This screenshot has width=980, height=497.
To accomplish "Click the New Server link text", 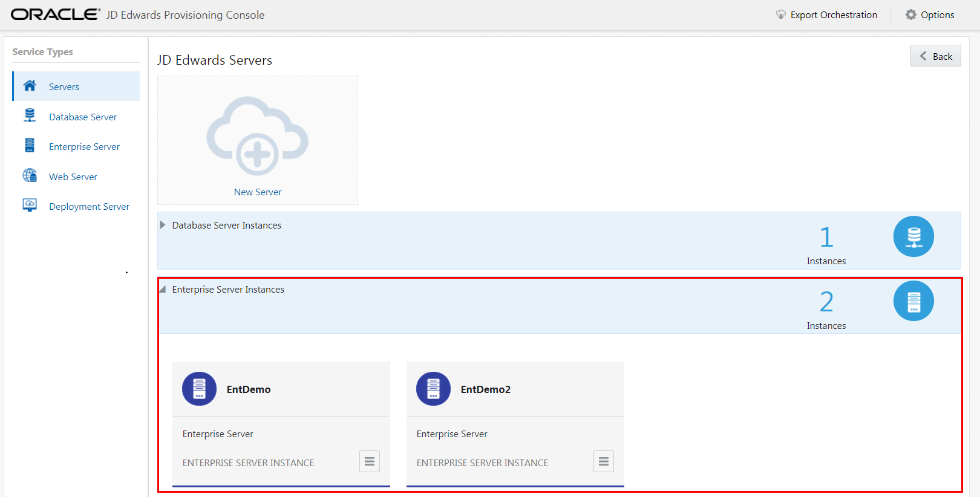I will [x=258, y=192].
